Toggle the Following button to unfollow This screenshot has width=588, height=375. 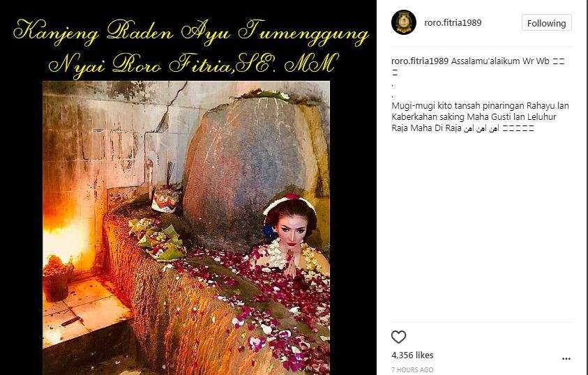546,23
